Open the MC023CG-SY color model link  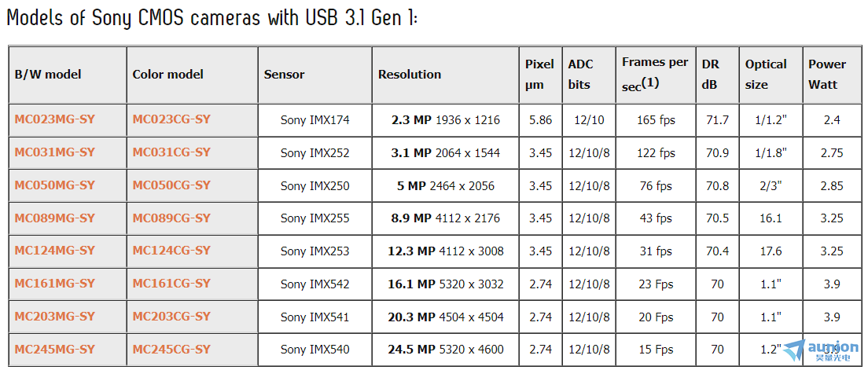[x=171, y=119]
